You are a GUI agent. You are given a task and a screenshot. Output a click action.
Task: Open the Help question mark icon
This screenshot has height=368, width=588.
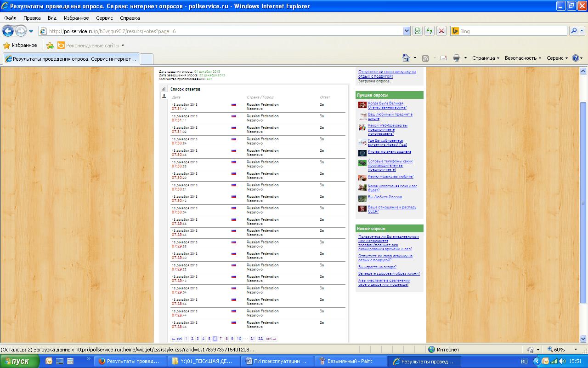576,58
